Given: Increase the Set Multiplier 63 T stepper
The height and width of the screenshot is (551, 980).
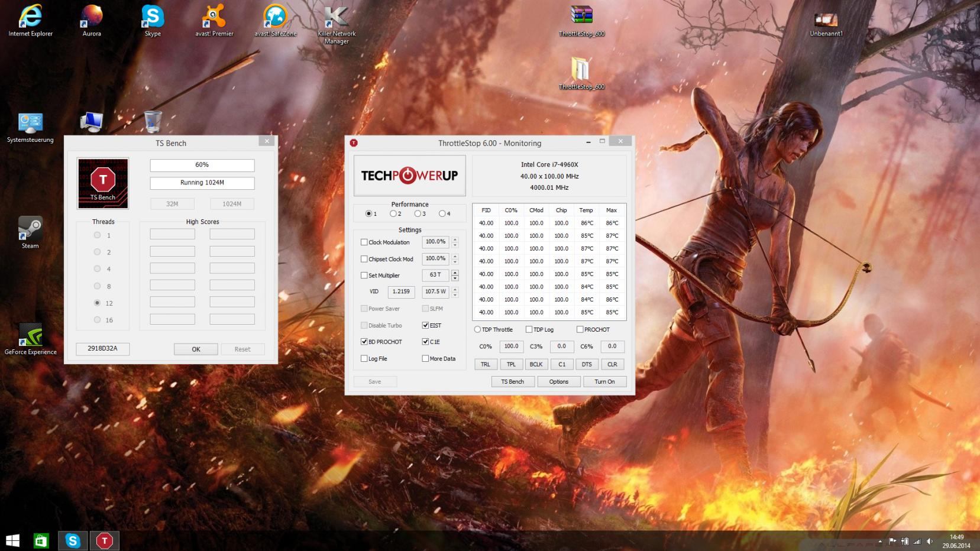Looking at the screenshot, I should [455, 273].
